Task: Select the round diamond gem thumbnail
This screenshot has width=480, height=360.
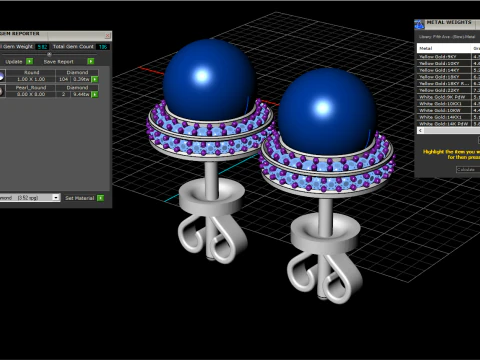Action: [x=2, y=76]
